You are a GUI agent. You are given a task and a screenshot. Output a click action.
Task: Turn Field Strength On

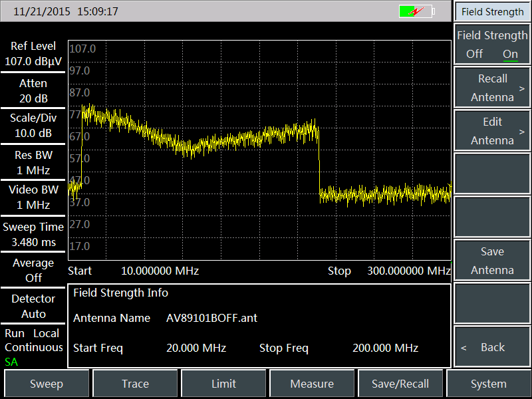point(510,54)
